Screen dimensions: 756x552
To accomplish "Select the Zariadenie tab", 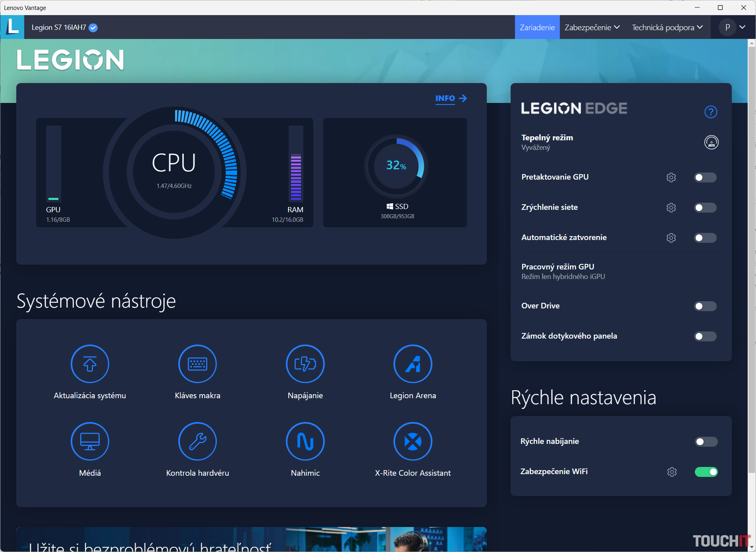I will [537, 27].
